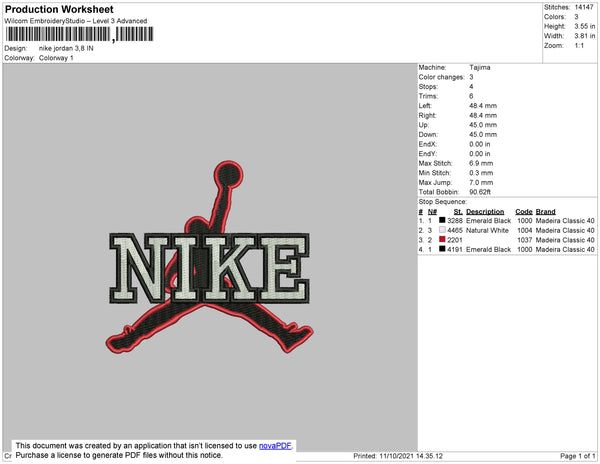Click the Min Stitch value 0.3 mm
The width and height of the screenshot is (600, 464).
pos(481,173)
